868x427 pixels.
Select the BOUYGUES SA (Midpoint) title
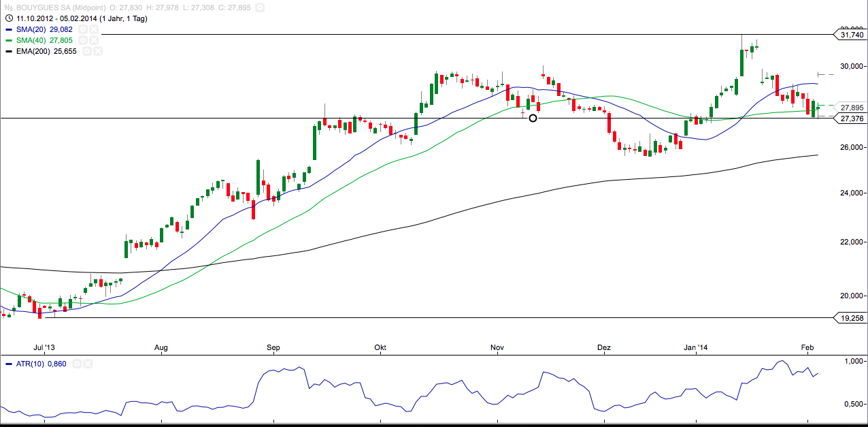[65, 7]
